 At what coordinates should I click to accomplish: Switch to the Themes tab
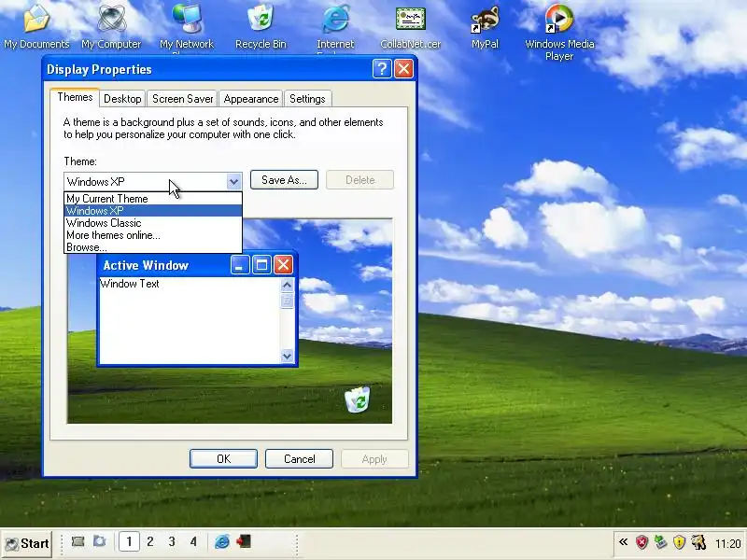click(75, 97)
